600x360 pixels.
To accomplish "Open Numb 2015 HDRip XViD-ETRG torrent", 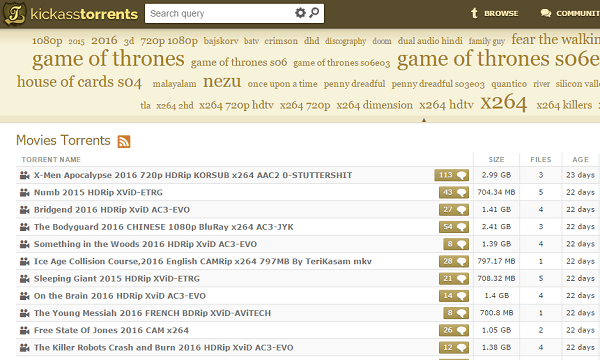I will pyautogui.click(x=98, y=192).
